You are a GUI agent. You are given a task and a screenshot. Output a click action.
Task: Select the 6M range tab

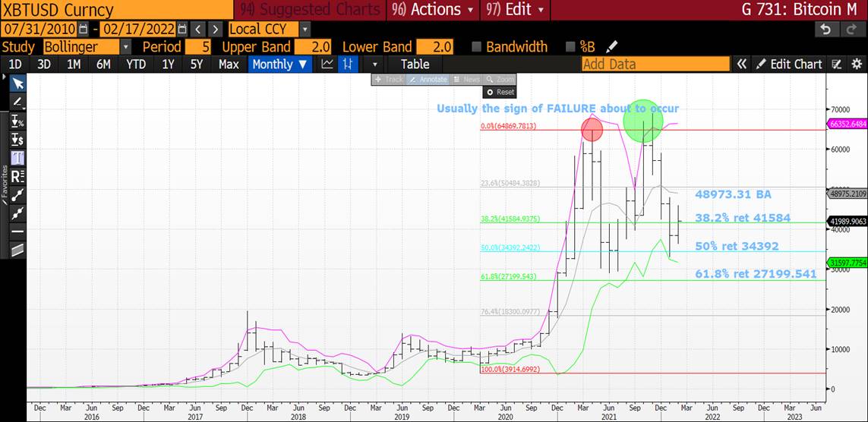coord(103,65)
